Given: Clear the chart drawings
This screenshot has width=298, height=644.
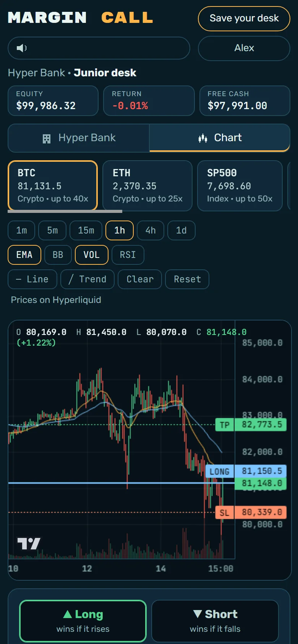Looking at the screenshot, I should pos(140,279).
